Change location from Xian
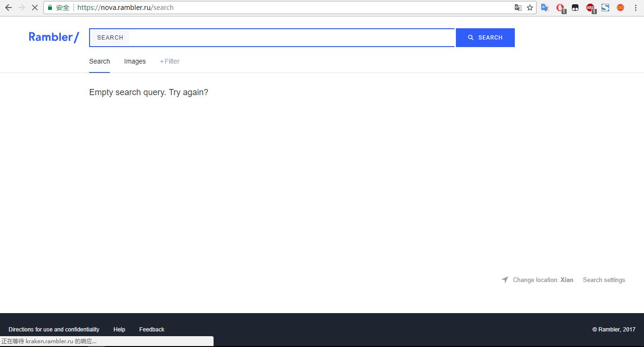This screenshot has width=644, height=347. pos(543,280)
